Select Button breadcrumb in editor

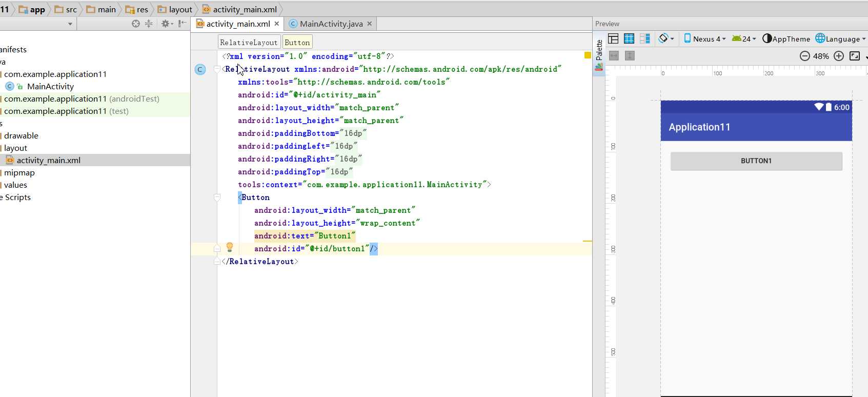(297, 43)
